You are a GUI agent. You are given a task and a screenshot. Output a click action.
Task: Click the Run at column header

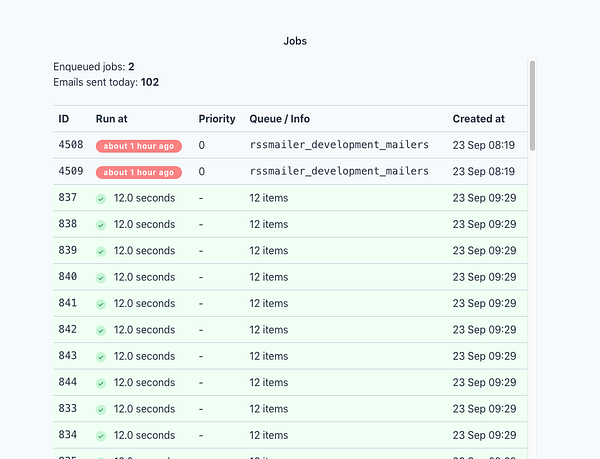pos(111,119)
